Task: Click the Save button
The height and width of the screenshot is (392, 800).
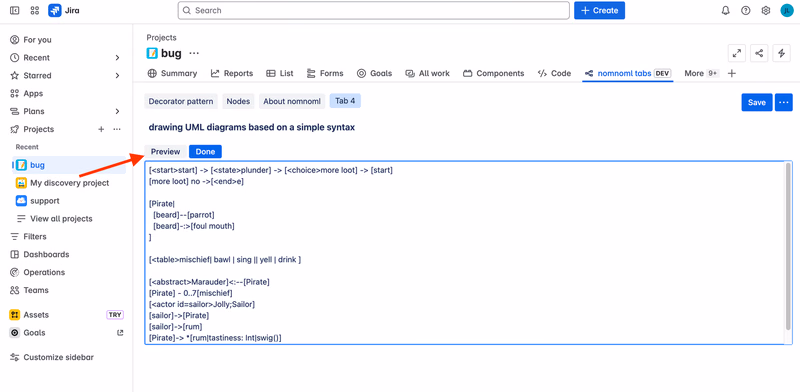Action: click(x=757, y=102)
